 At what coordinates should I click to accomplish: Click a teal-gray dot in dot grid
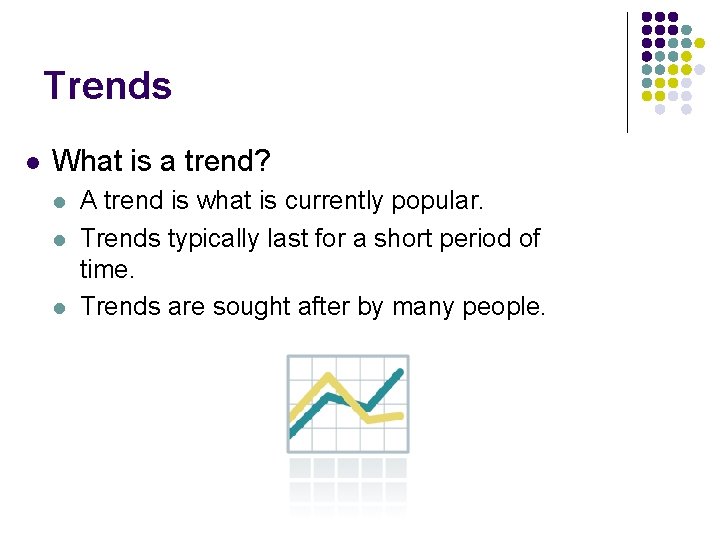(686, 30)
